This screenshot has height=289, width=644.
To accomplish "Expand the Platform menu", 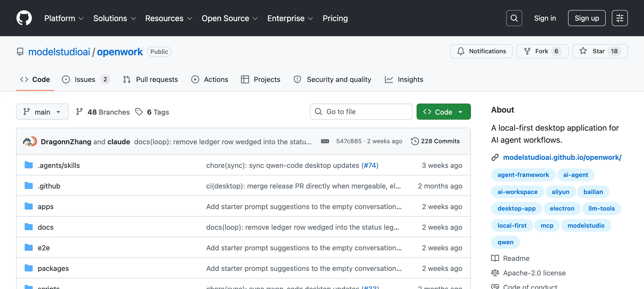I will pos(64,18).
